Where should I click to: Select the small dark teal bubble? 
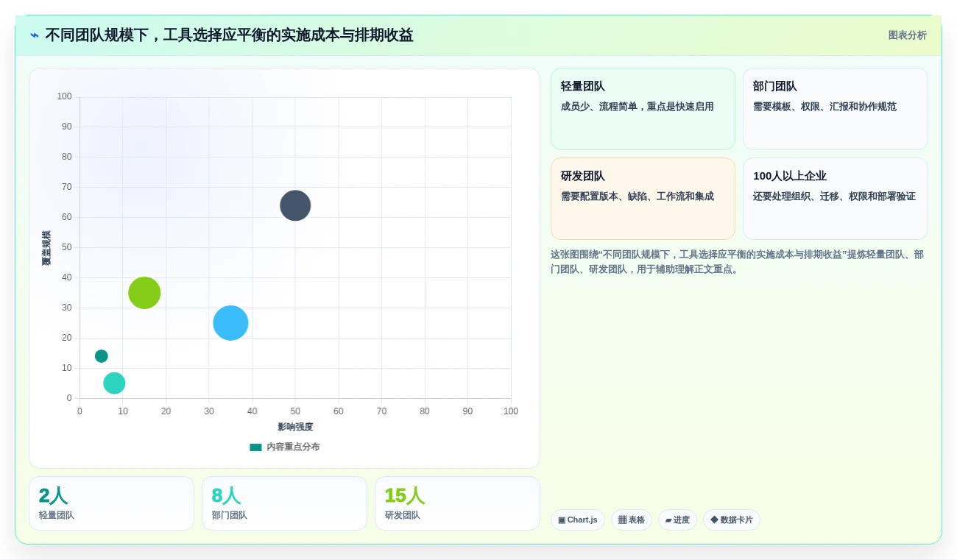click(102, 356)
